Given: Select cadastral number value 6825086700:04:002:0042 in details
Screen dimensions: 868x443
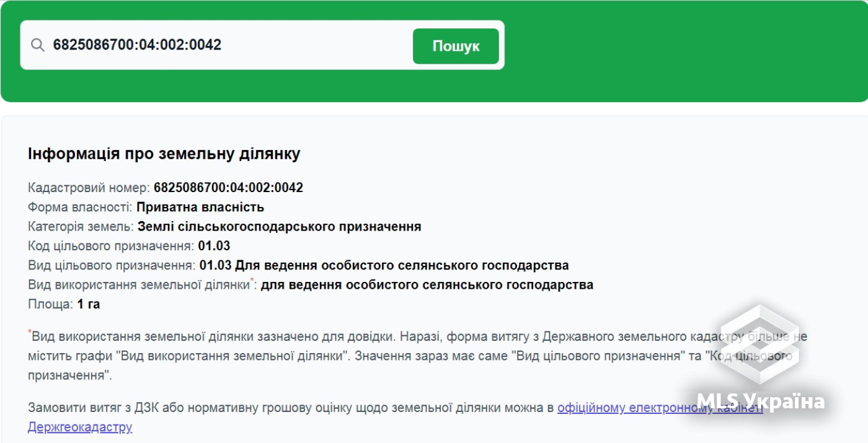Looking at the screenshot, I should tap(228, 188).
